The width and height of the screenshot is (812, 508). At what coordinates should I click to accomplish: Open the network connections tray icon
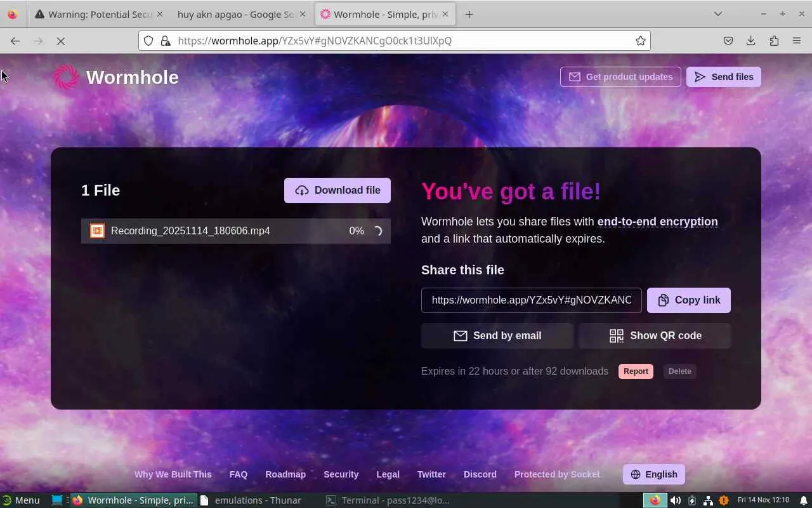(708, 500)
